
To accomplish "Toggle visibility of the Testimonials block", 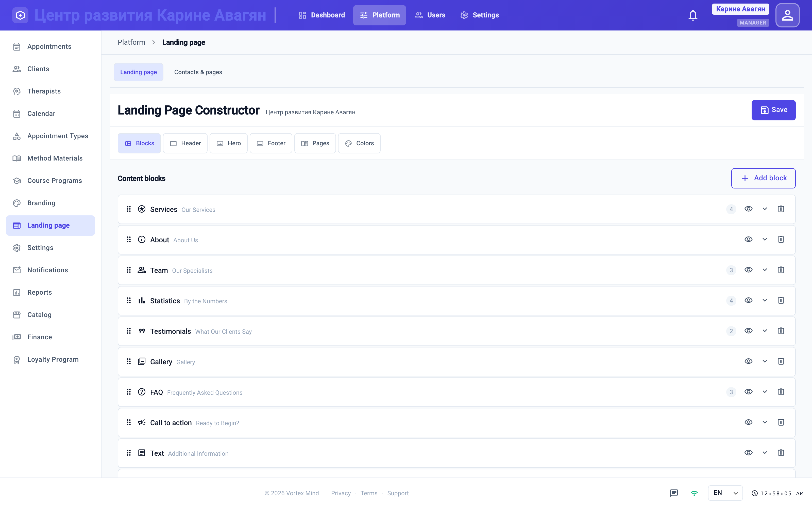I will point(748,331).
